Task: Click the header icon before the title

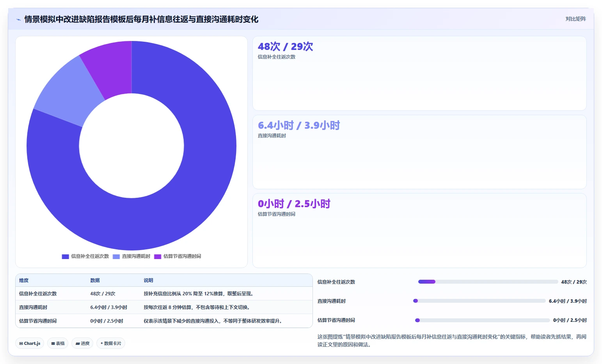Action: [x=18, y=20]
